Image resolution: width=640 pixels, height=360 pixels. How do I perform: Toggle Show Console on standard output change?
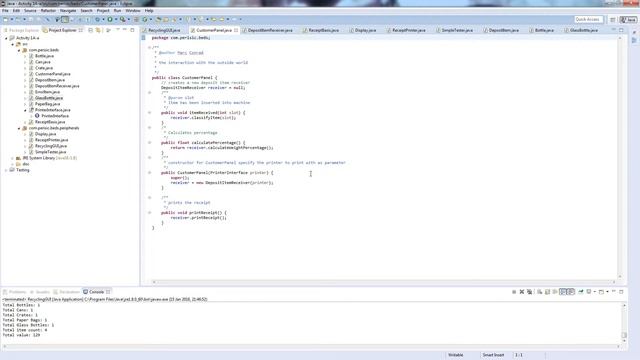tap(563, 292)
